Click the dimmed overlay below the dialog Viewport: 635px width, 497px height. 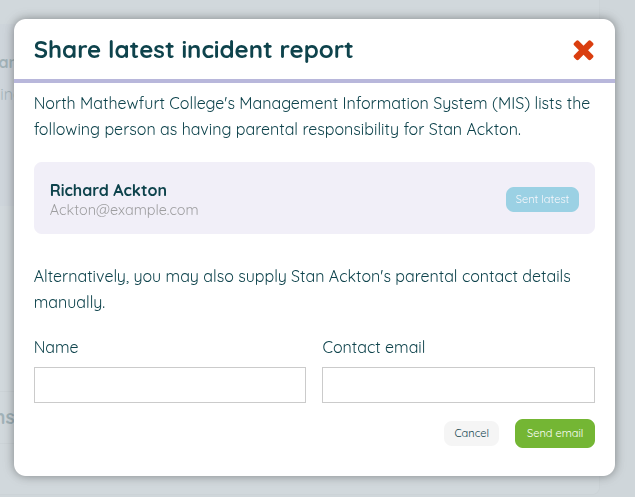(317, 487)
